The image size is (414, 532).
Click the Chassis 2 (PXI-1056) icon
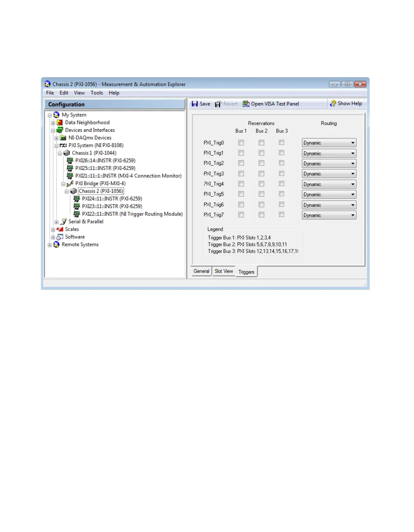tap(74, 191)
